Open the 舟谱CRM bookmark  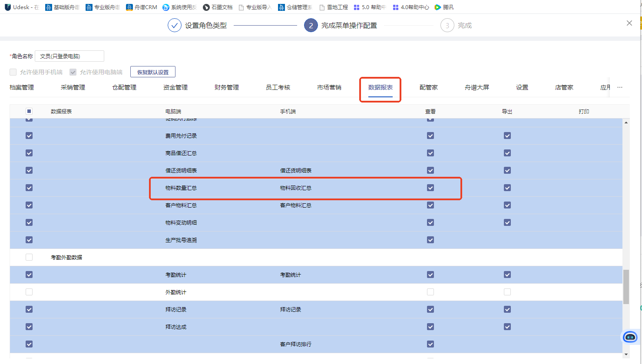tap(142, 7)
